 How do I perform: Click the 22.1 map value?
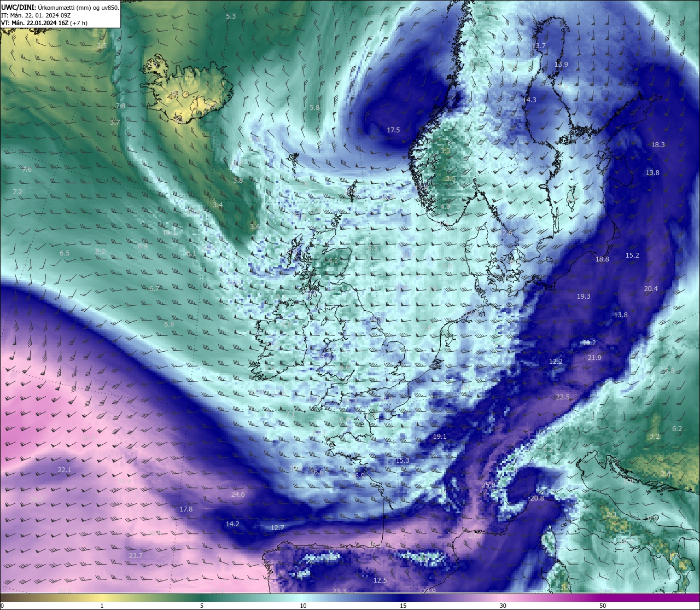click(65, 470)
